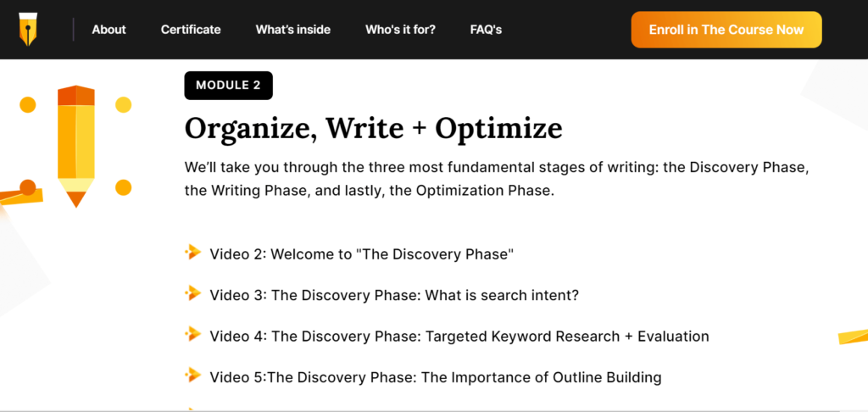The image size is (868, 412).
Task: Select Video 5: The Importance of Outline Building
Action: pos(436,378)
